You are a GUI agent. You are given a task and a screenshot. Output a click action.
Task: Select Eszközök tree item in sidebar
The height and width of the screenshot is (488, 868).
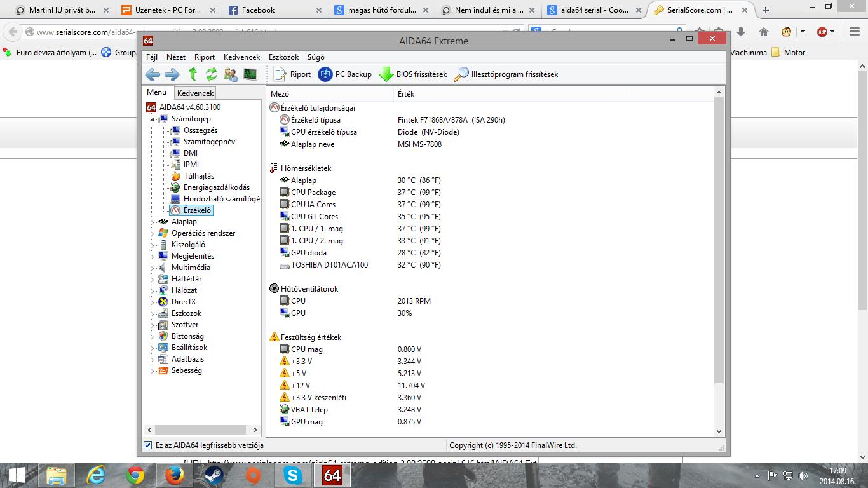186,313
